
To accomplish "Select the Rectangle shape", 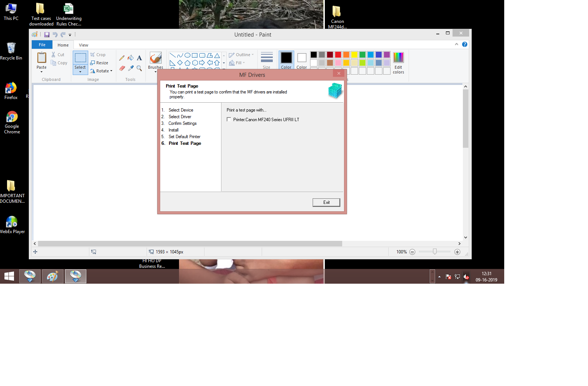I will click(195, 55).
